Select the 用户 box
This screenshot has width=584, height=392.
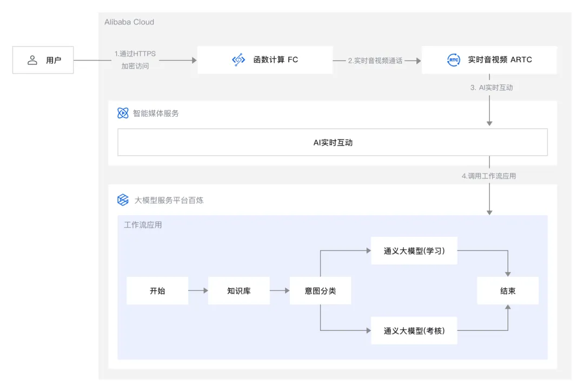pyautogui.click(x=43, y=60)
